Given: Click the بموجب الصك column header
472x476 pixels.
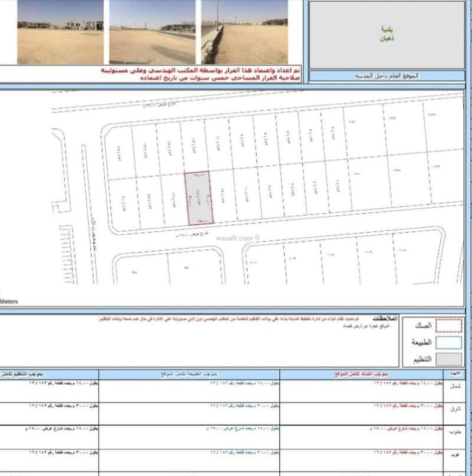Looking at the screenshot, I should (x=361, y=375).
